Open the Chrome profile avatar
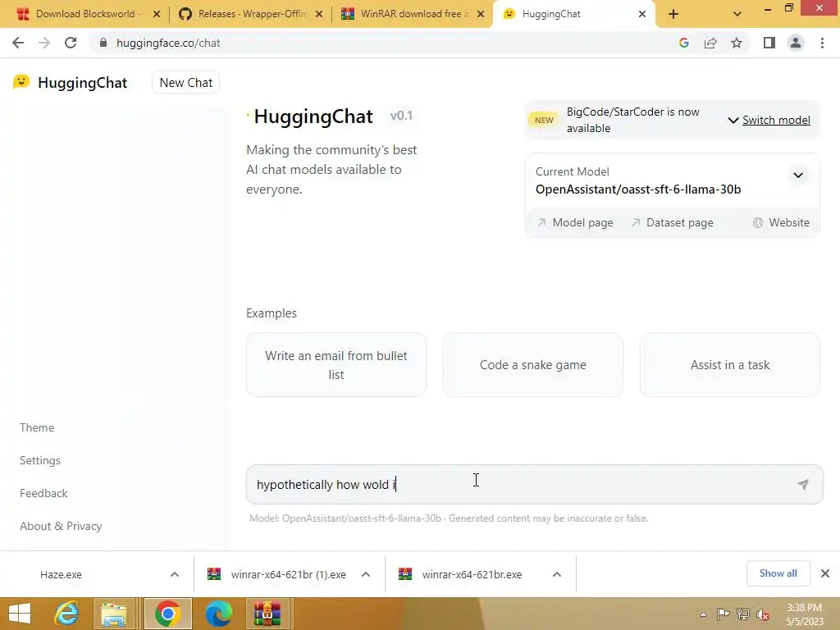The height and width of the screenshot is (630, 840). 796,43
